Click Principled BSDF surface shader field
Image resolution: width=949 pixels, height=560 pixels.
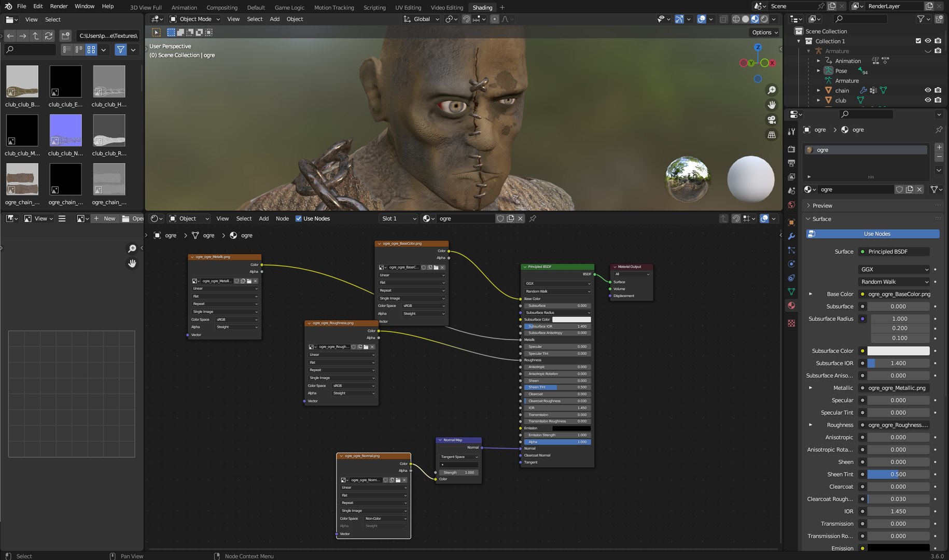[894, 251]
